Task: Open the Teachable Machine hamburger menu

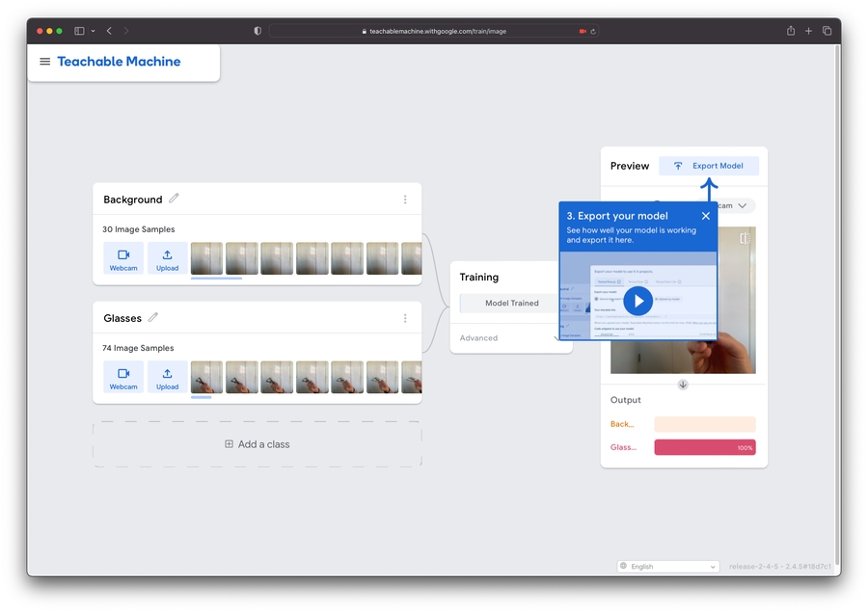Action: [x=44, y=62]
